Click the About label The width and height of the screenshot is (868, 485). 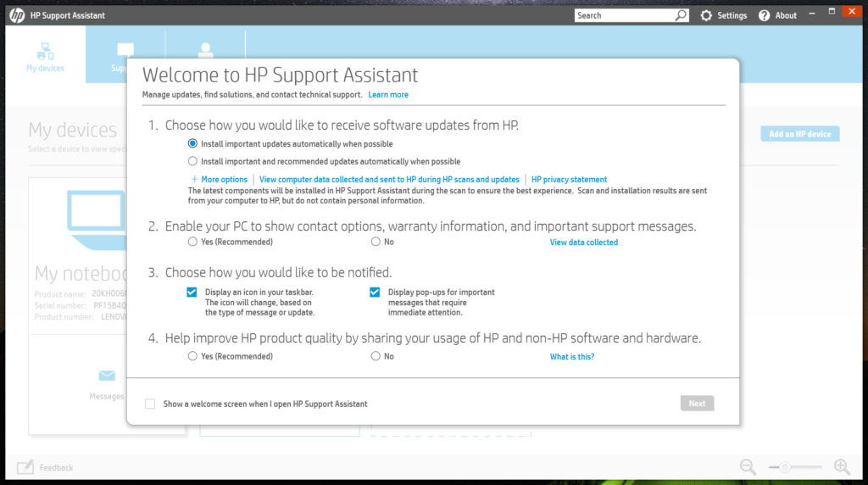[x=786, y=15]
